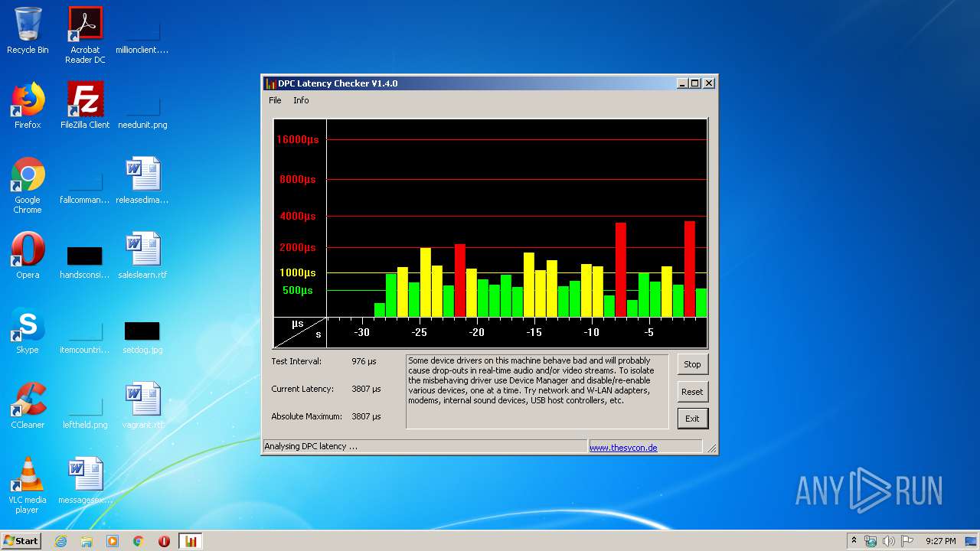The height and width of the screenshot is (551, 980).
Task: Click the driver warning message text box
Action: click(537, 391)
